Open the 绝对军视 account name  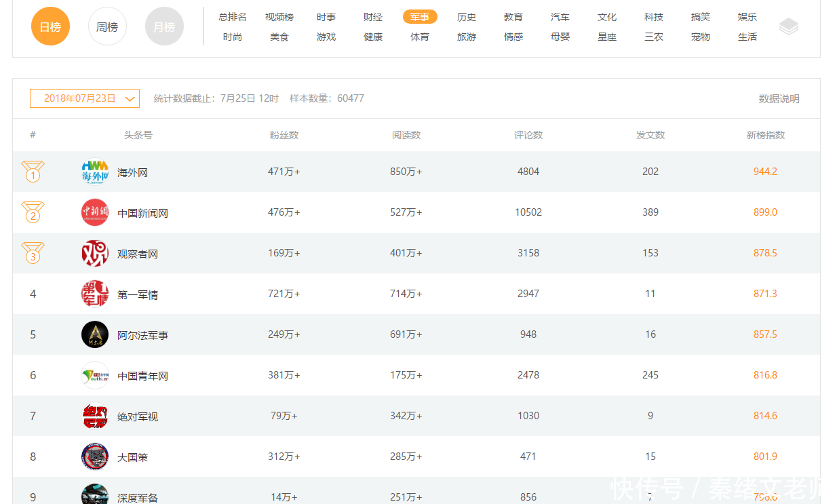pyautogui.click(x=138, y=416)
